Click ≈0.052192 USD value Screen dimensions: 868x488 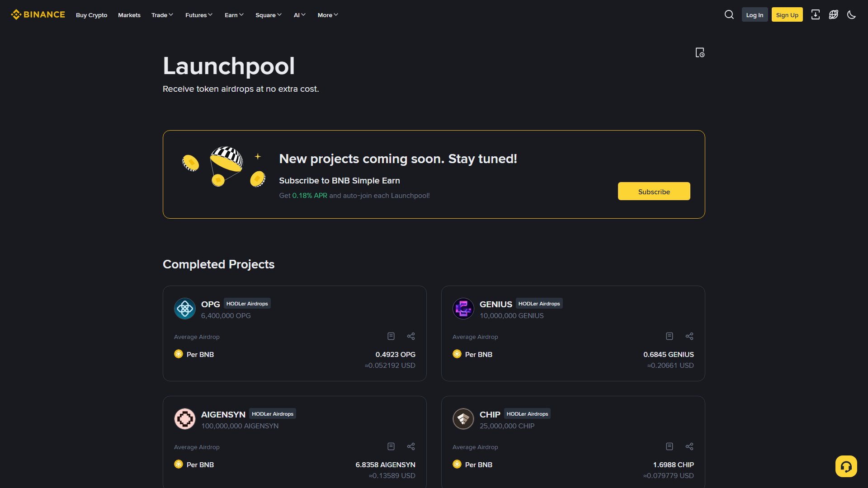390,366
